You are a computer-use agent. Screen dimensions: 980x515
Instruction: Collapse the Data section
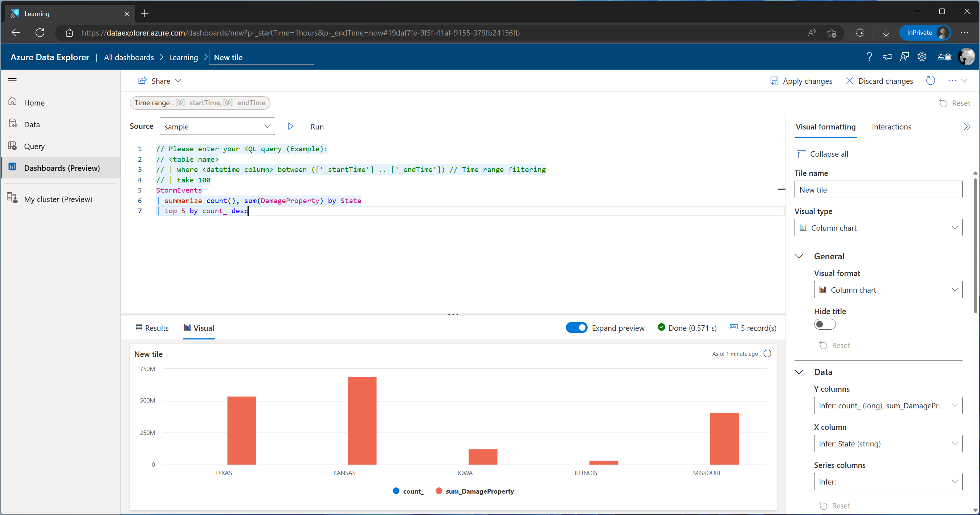click(799, 372)
